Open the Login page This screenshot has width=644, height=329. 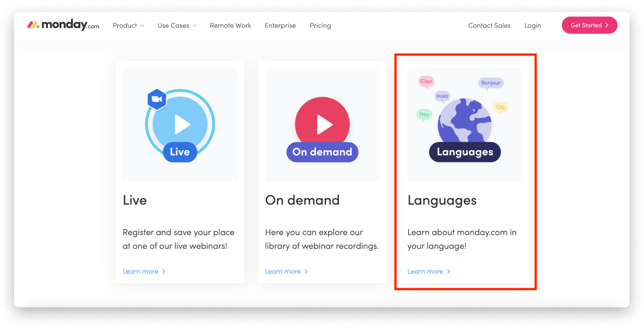click(x=533, y=25)
